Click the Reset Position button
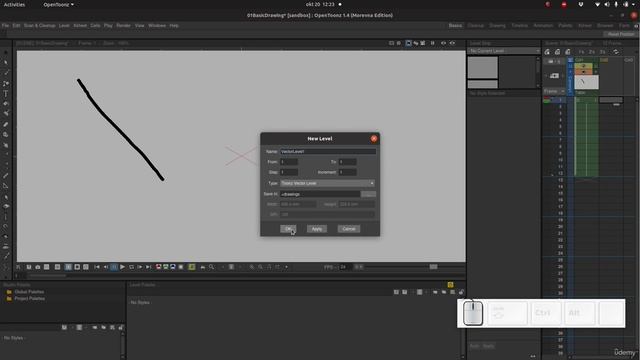The width and height of the screenshot is (640, 360). [x=621, y=34]
